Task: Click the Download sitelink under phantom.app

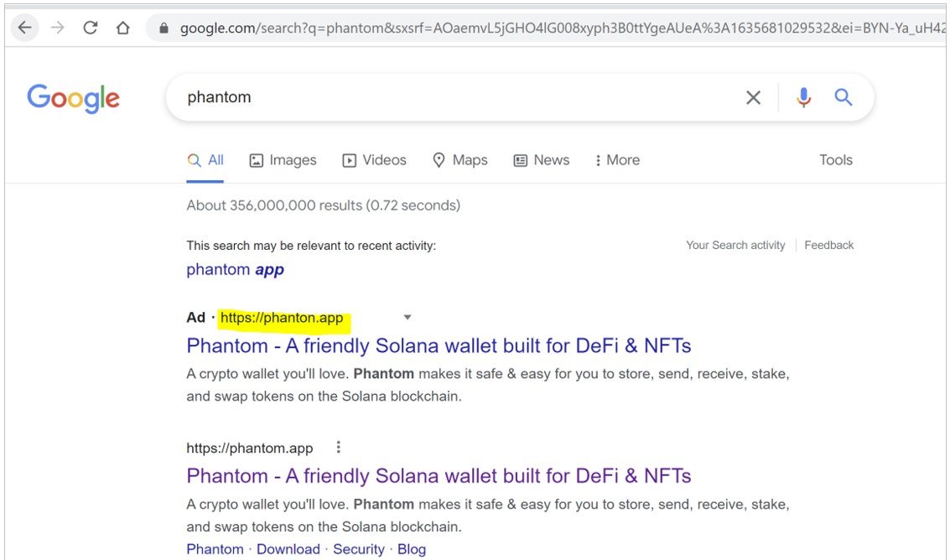Action: click(288, 549)
